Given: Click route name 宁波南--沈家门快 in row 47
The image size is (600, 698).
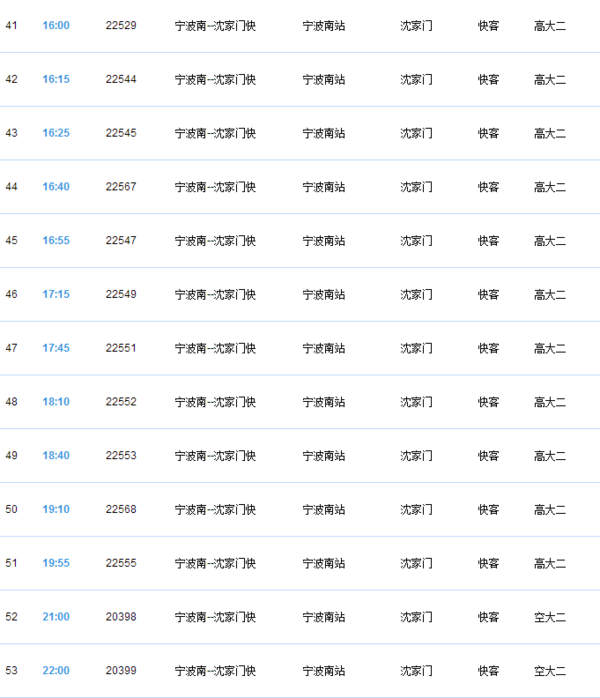Looking at the screenshot, I should tap(215, 349).
